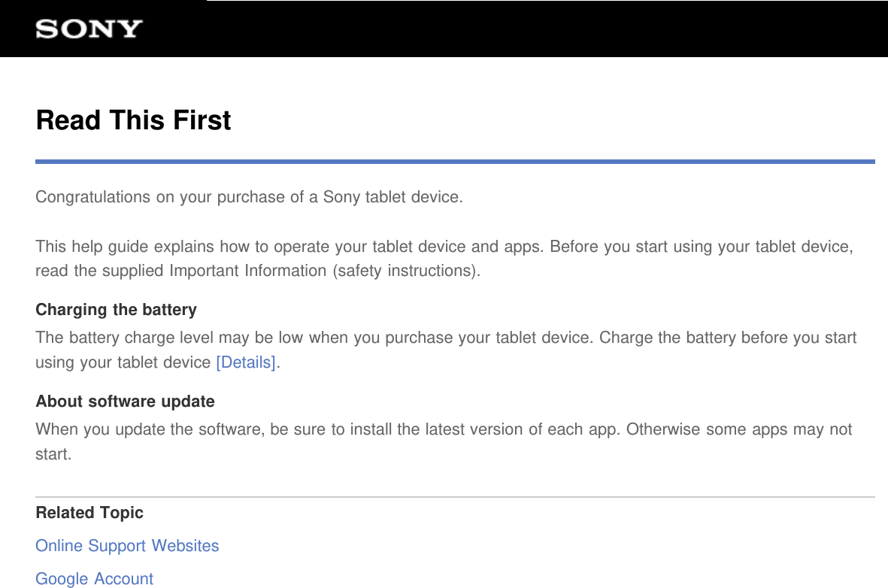
Task: Open the Google Account link
Action: 94,578
